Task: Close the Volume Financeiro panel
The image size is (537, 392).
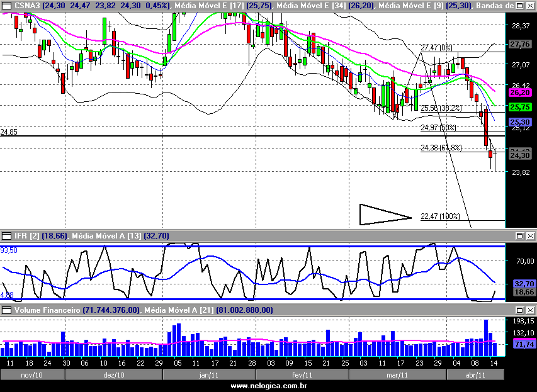Action: (530, 310)
